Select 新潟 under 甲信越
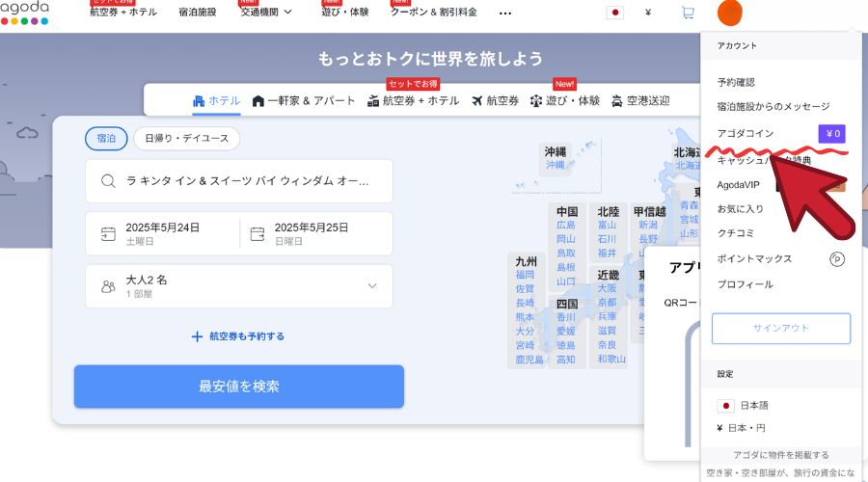The width and height of the screenshot is (868, 482). click(648, 226)
